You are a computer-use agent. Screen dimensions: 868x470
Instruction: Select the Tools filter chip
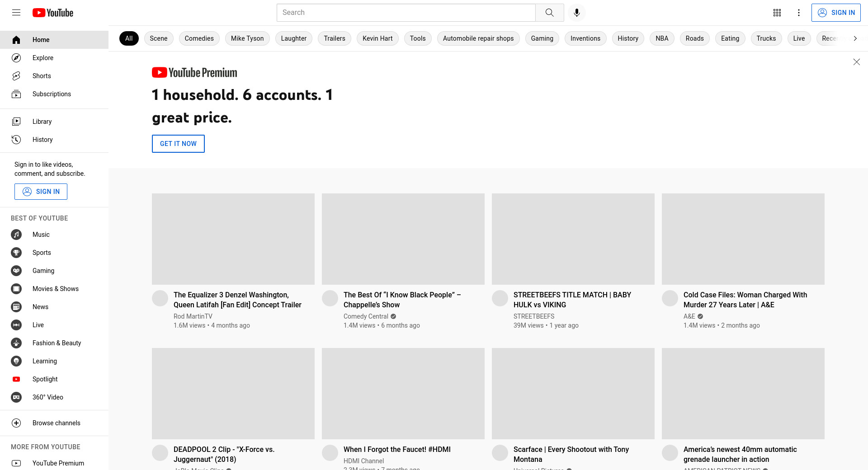418,38
